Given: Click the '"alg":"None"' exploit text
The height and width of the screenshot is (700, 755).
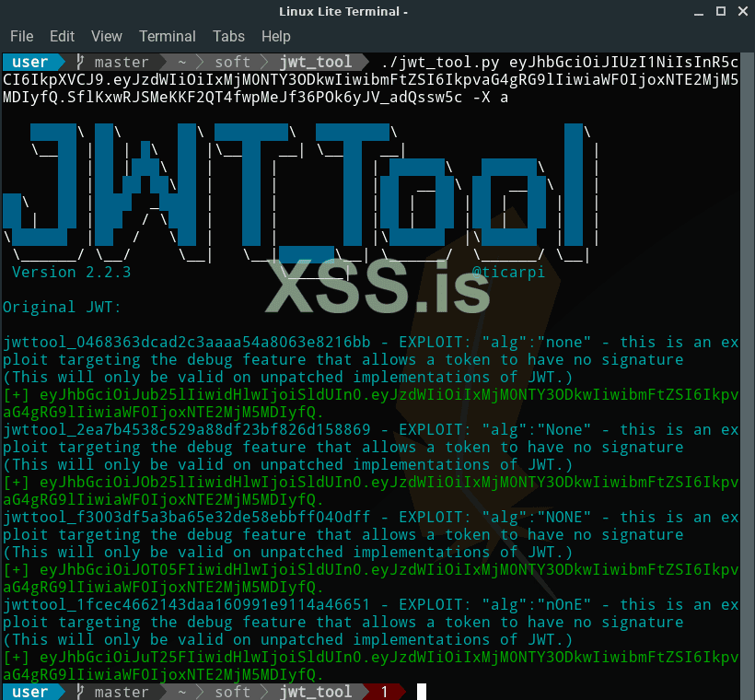Looking at the screenshot, I should point(537,430).
